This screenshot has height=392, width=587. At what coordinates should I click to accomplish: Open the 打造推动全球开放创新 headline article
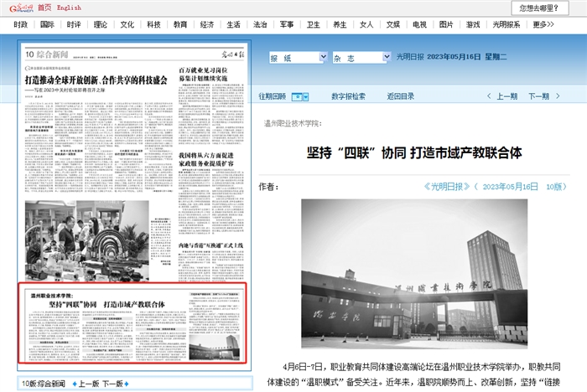96,79
